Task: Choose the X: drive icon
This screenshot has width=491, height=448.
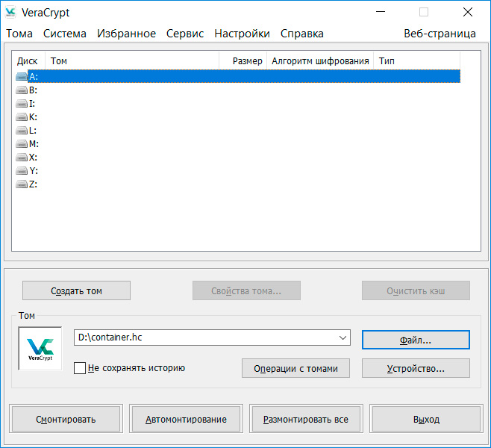Action: [22, 157]
